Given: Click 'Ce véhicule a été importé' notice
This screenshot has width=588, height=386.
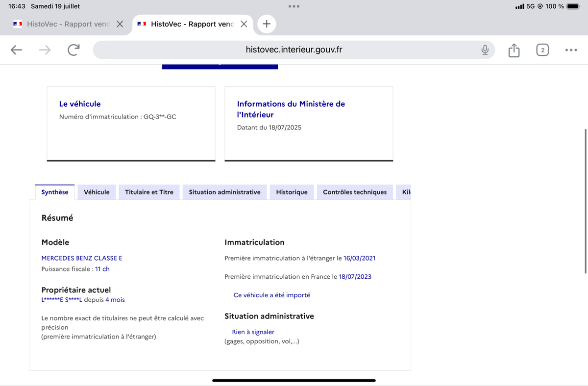Looking at the screenshot, I should point(272,295).
